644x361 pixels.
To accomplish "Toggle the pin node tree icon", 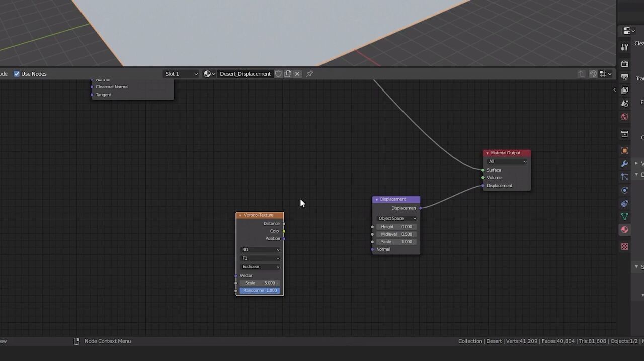I will [310, 74].
